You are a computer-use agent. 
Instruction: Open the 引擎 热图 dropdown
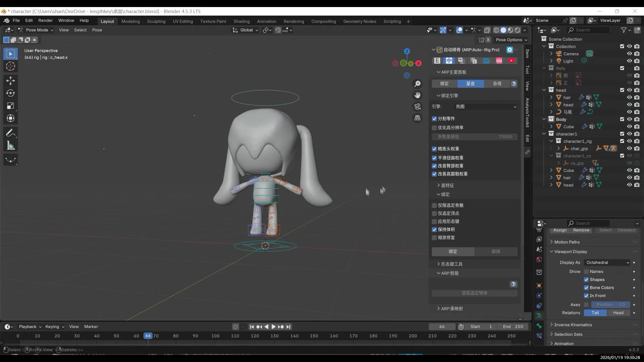pos(485,107)
